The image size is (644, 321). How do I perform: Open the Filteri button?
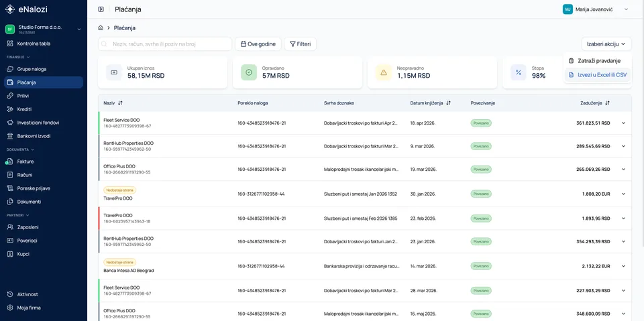(301, 44)
